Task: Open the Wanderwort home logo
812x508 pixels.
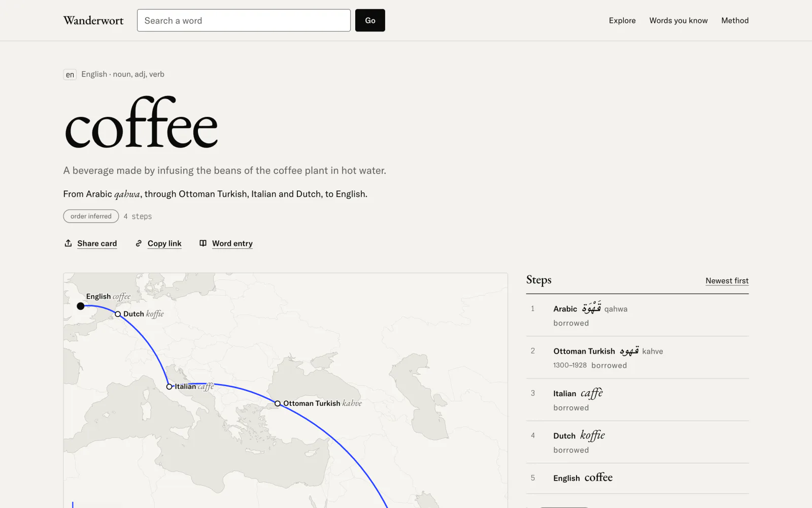Action: tap(93, 20)
